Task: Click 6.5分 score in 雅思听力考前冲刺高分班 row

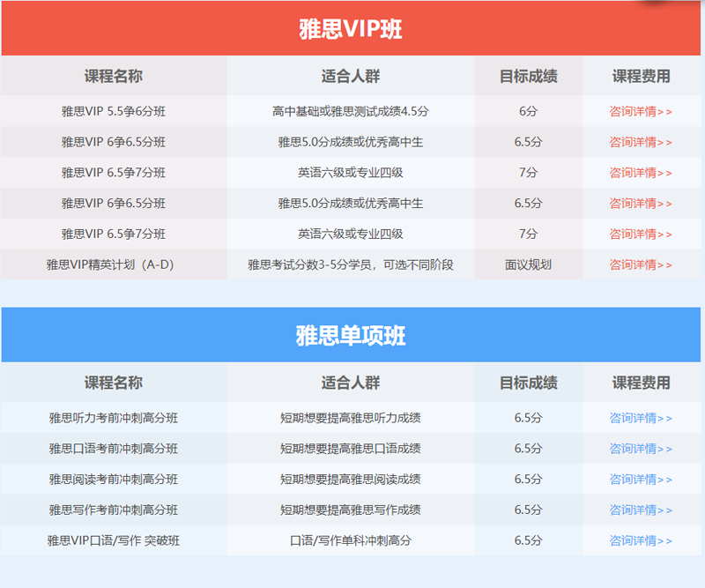Action: (528, 418)
